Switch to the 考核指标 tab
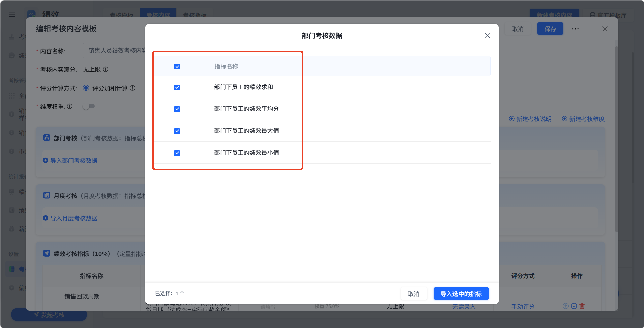Image resolution: width=644 pixels, height=328 pixels. (195, 15)
